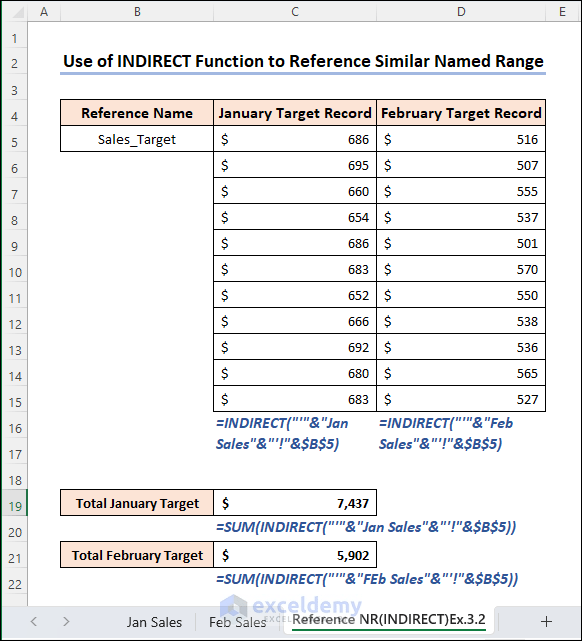Image resolution: width=582 pixels, height=641 pixels.
Task: Select column D header
Action: click(461, 11)
